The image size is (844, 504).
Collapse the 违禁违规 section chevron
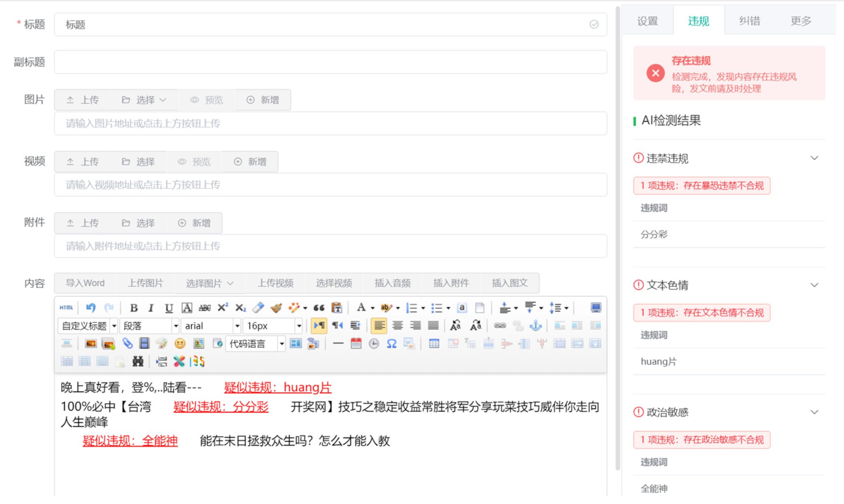pos(814,158)
